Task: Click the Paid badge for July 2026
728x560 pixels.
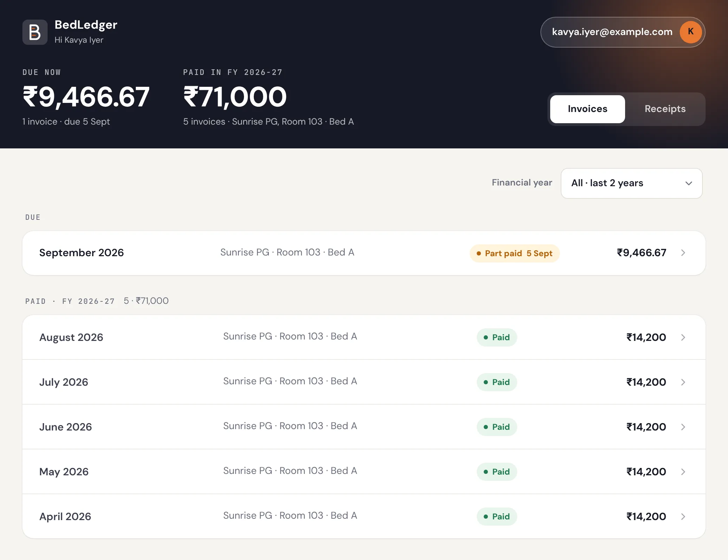Action: point(497,382)
